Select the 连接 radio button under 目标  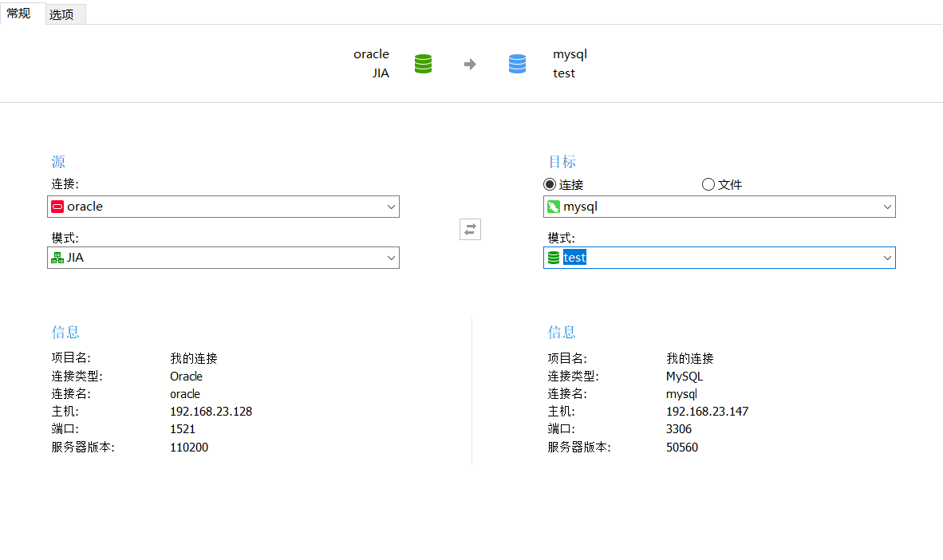click(x=550, y=184)
